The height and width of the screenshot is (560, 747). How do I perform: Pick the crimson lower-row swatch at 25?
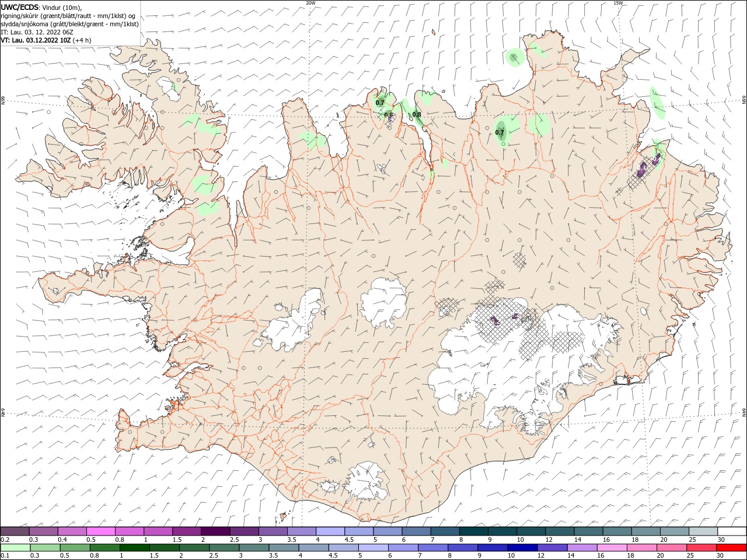(x=701, y=548)
